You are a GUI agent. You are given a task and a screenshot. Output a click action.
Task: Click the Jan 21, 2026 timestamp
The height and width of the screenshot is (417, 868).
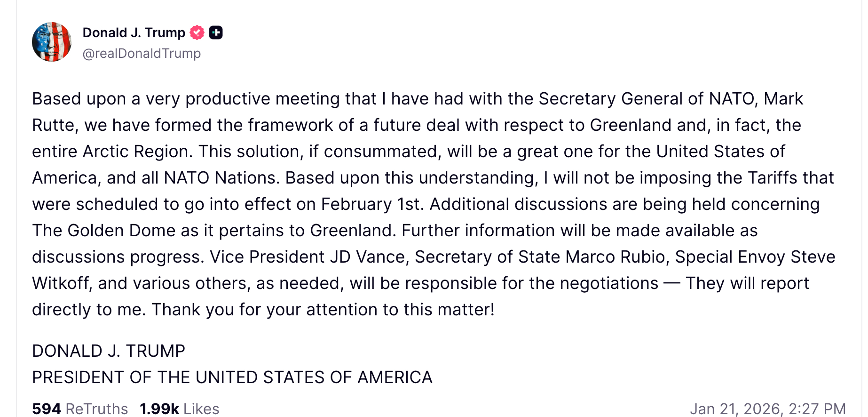(767, 409)
